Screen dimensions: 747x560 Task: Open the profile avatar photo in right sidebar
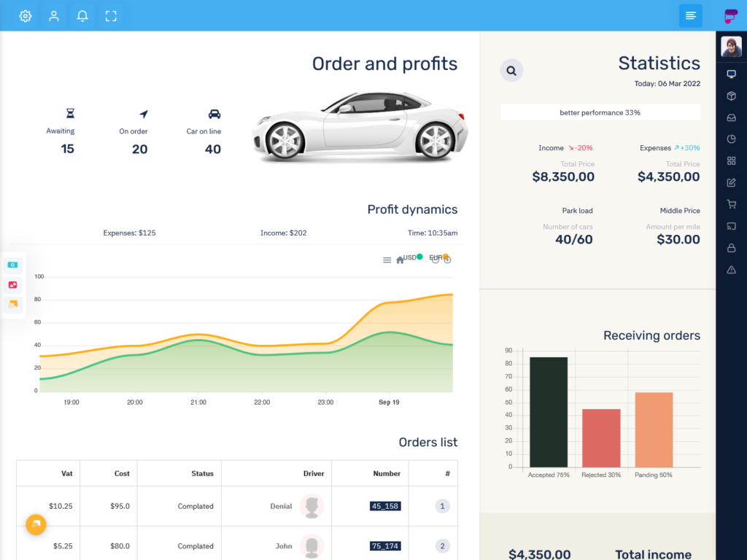coord(732,46)
